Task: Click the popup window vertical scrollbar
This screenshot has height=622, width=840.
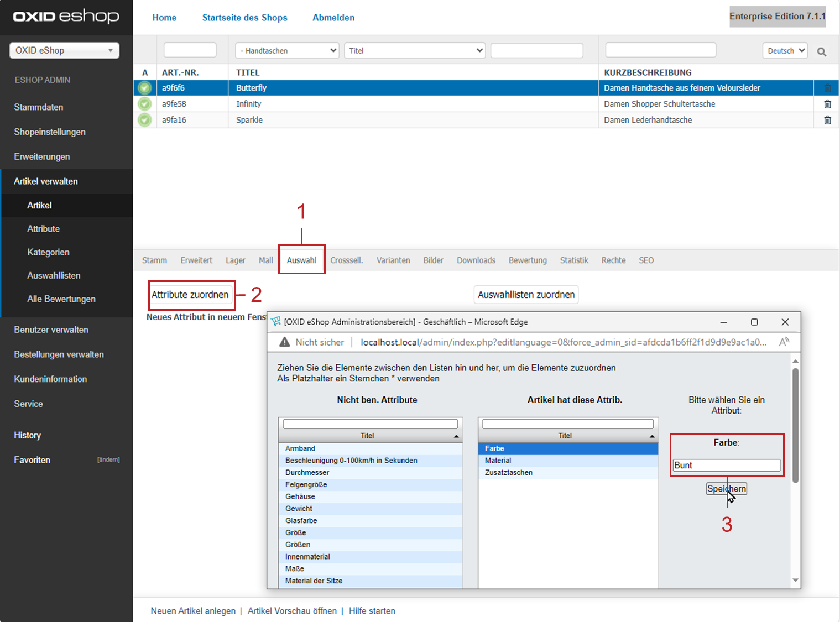Action: (x=795, y=426)
